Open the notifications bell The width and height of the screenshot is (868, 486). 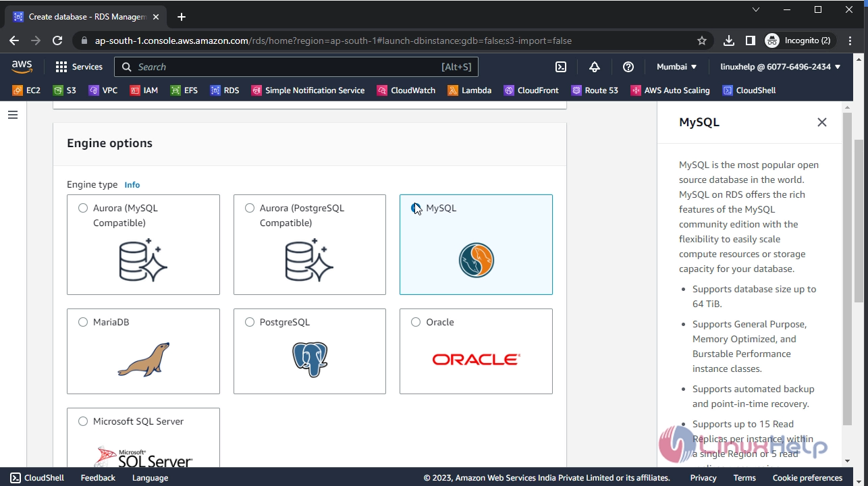click(595, 67)
